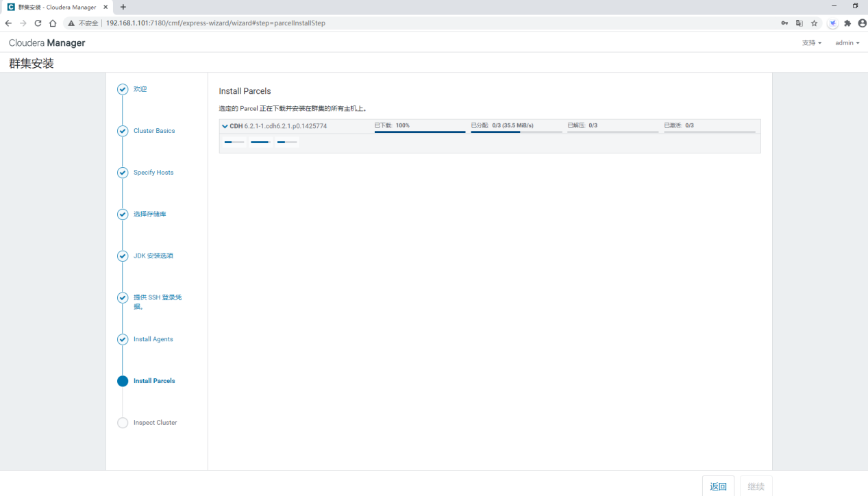Bookmark this page with star icon

[x=814, y=23]
